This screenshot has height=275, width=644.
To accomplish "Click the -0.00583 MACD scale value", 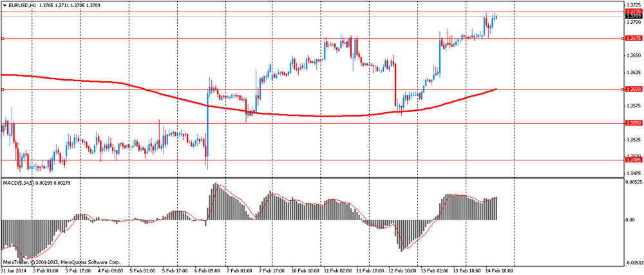I will tap(633, 263).
